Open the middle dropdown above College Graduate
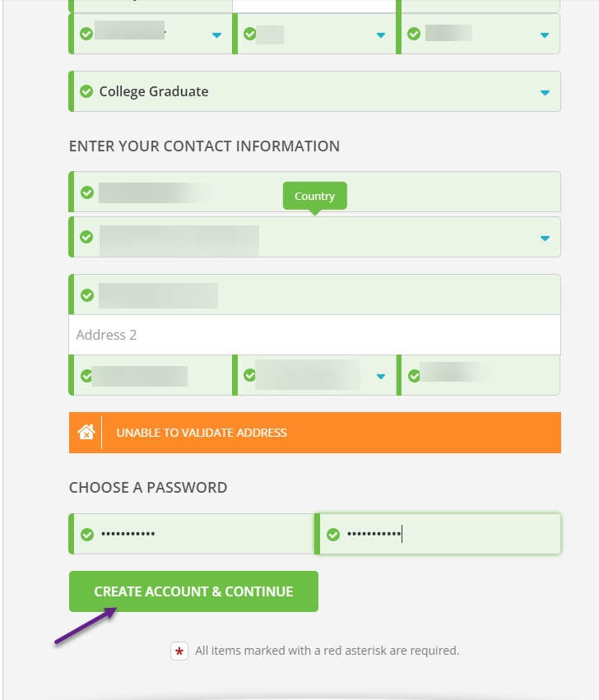599x700 pixels. click(x=380, y=35)
